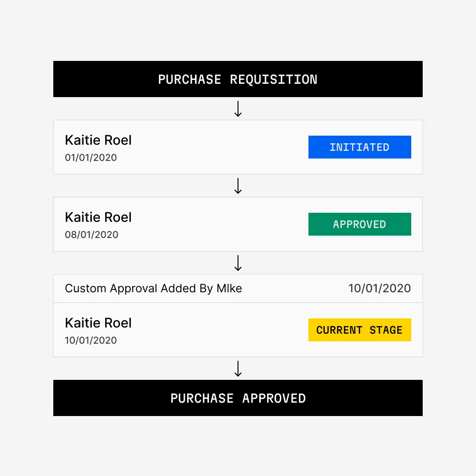This screenshot has width=476, height=476.
Task: Select the blue Initiated status badge
Action: [359, 147]
